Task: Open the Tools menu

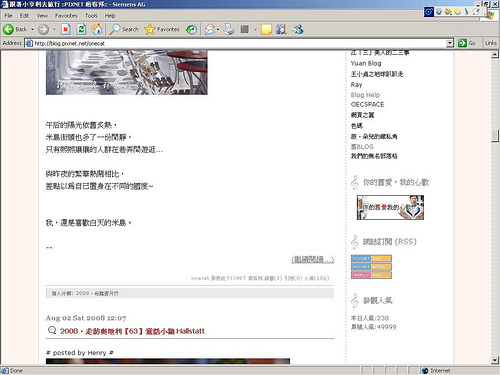Action: pos(91,16)
